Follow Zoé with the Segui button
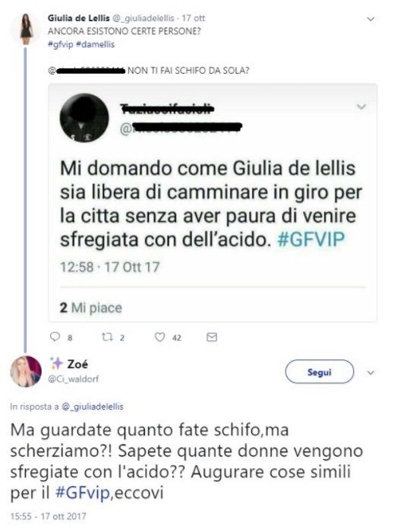The image size is (397, 532). coord(320,372)
